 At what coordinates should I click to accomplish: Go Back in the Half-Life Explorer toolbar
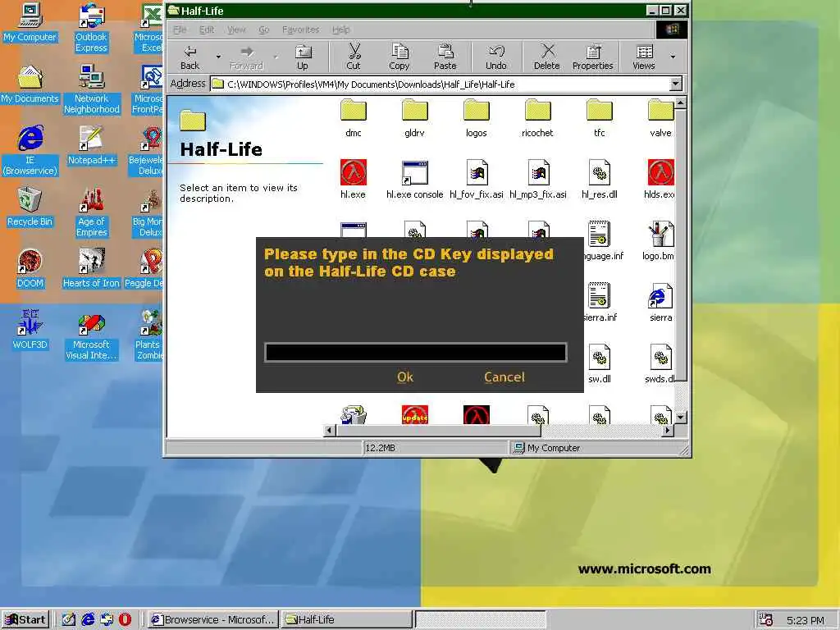(189, 58)
